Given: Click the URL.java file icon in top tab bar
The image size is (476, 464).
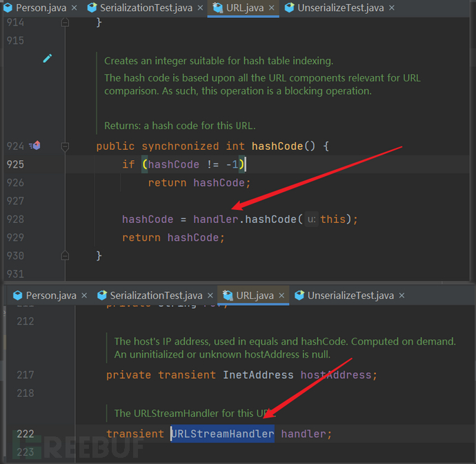Looking at the screenshot, I should tap(218, 8).
